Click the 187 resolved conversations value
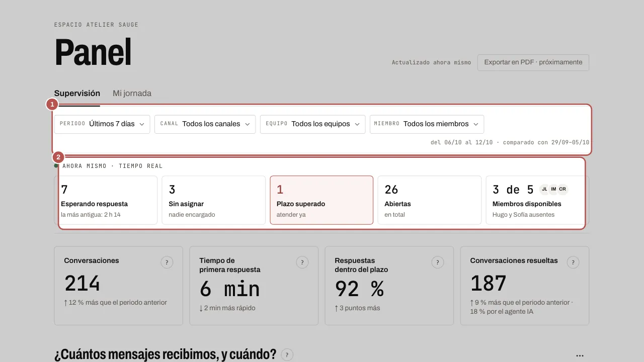The width and height of the screenshot is (644, 362). (x=488, y=284)
